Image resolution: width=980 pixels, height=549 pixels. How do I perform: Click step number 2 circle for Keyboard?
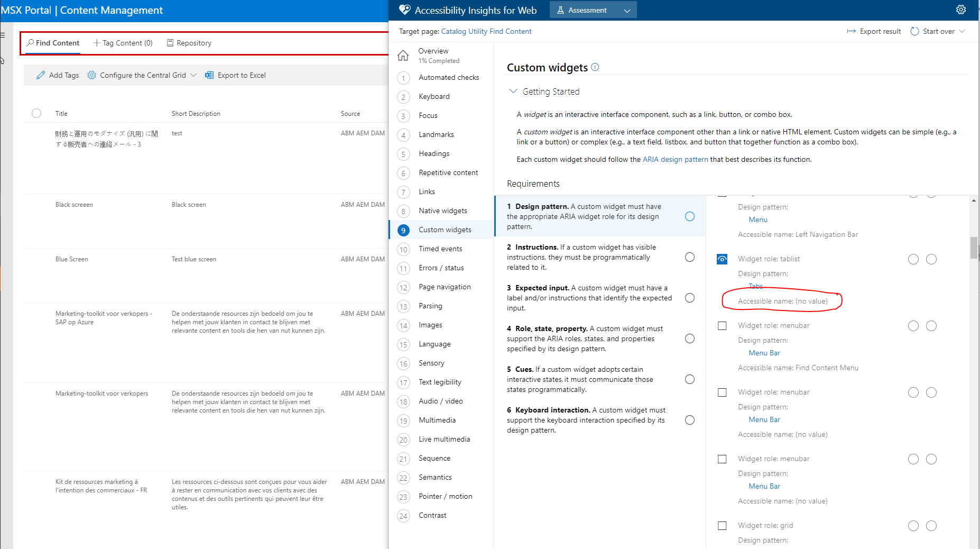pyautogui.click(x=403, y=97)
